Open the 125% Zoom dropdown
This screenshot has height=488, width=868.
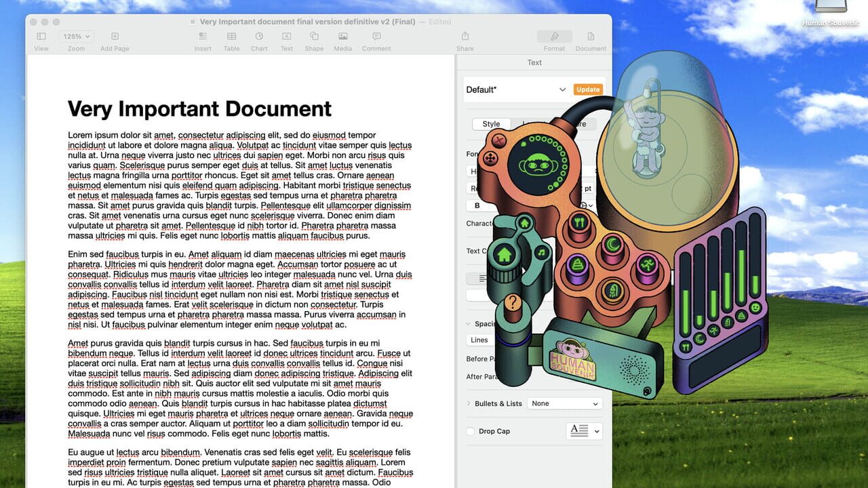(77, 37)
